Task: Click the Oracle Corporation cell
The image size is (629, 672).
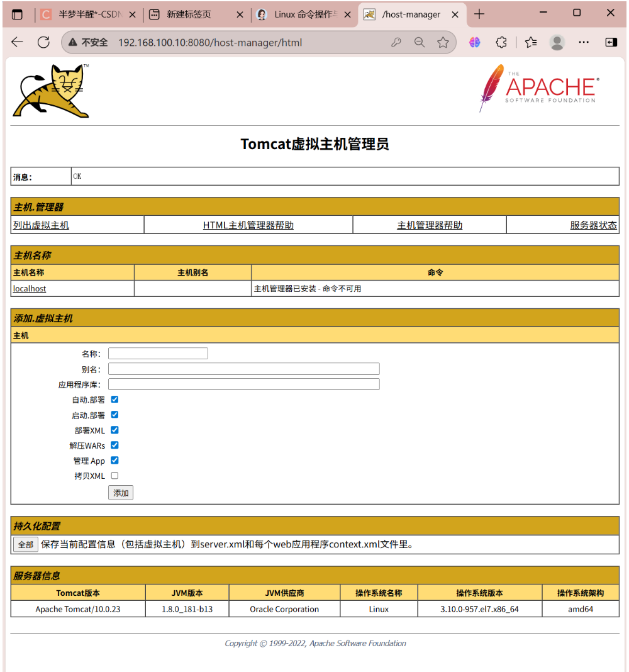Action: pos(284,609)
